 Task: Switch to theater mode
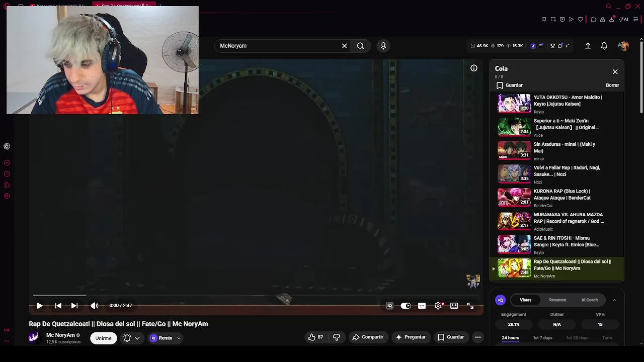(x=454, y=306)
